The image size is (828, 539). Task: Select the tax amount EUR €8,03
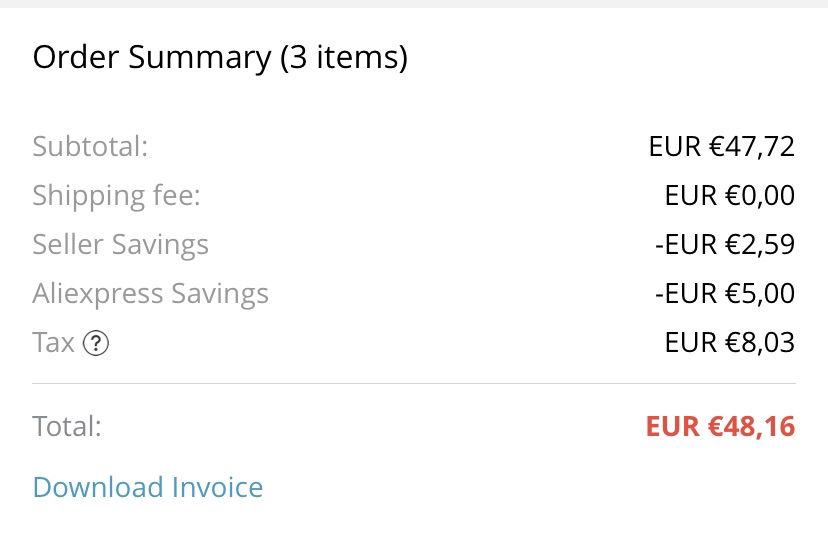(730, 343)
